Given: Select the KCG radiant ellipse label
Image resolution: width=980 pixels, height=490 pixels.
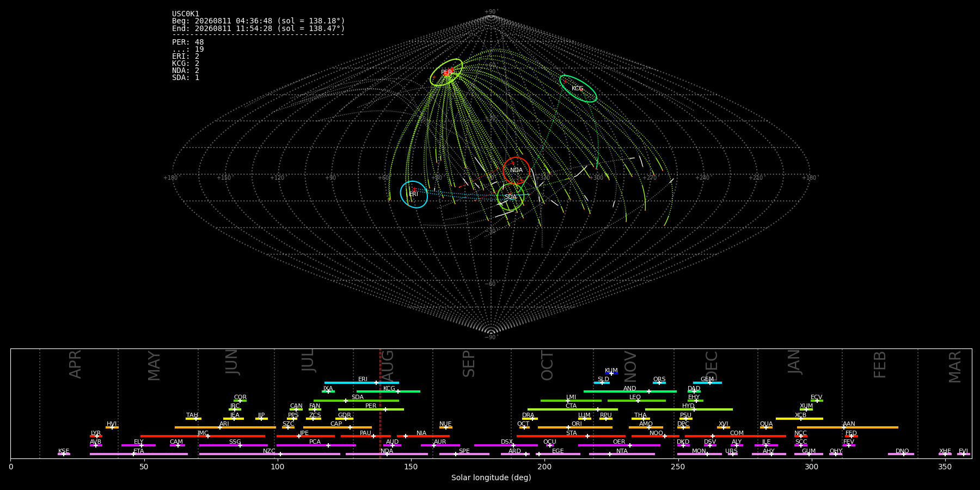Looking at the screenshot, I should (578, 89).
